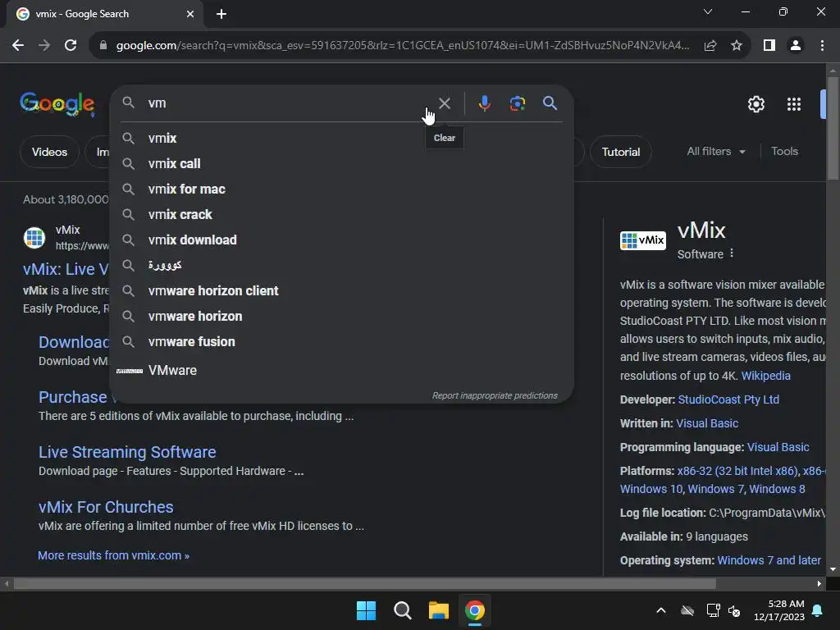
Task: Select the 'vmware horizon' suggestion
Action: (341, 316)
